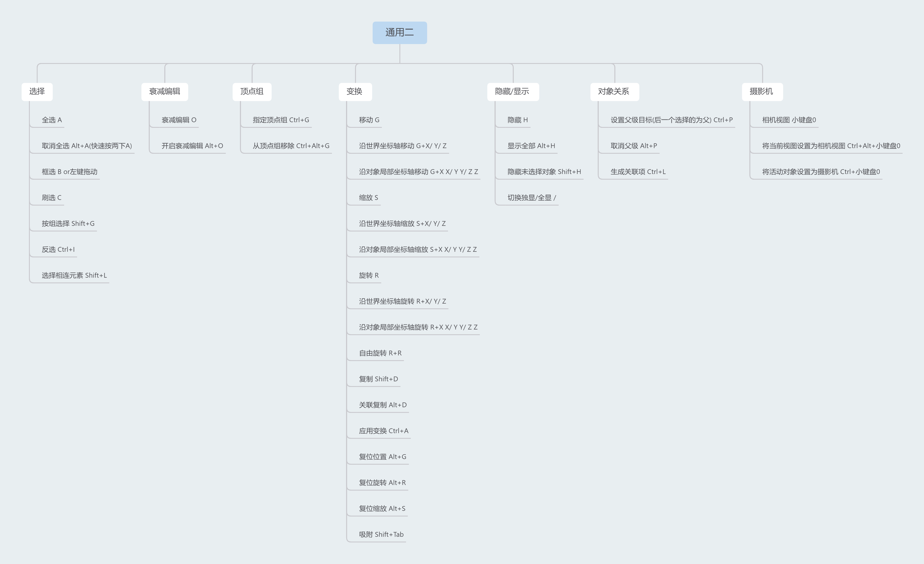
Task: Select 切换独显/全显 / entry
Action: click(x=531, y=198)
